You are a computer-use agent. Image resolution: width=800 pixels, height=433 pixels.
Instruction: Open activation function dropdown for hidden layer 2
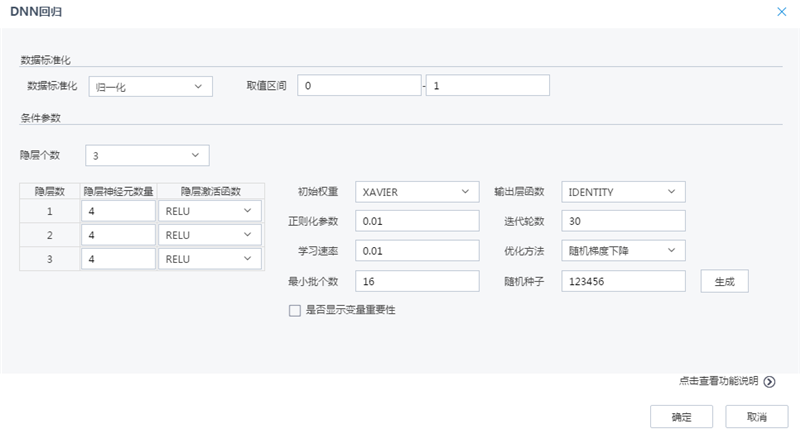[x=209, y=235]
